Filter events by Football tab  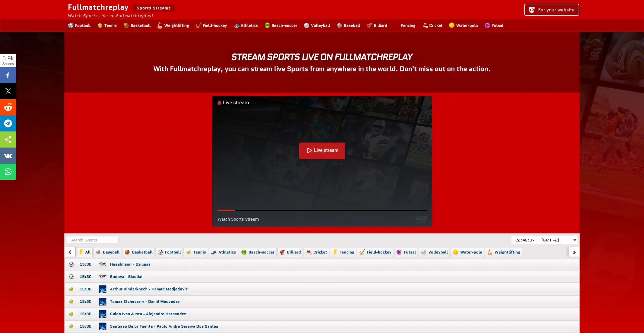(169, 252)
